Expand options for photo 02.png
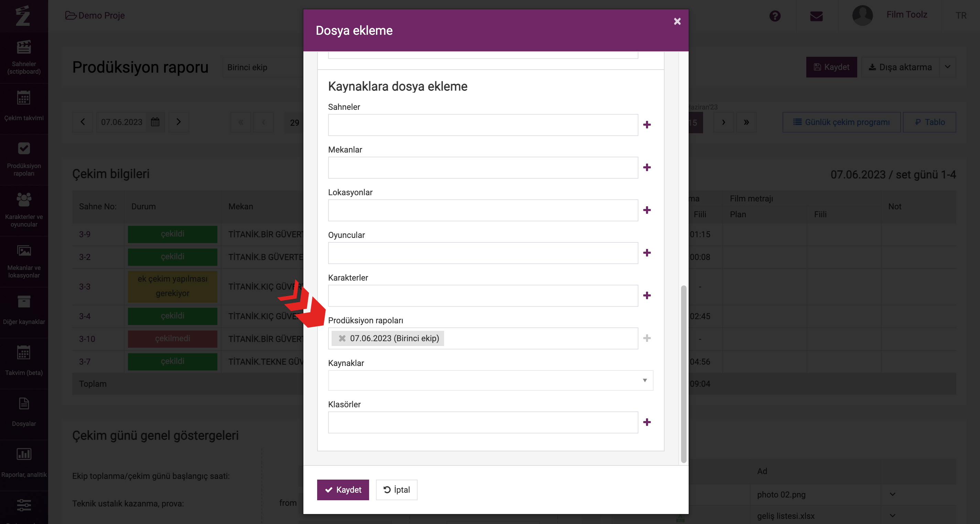This screenshot has height=524, width=980. point(893,494)
